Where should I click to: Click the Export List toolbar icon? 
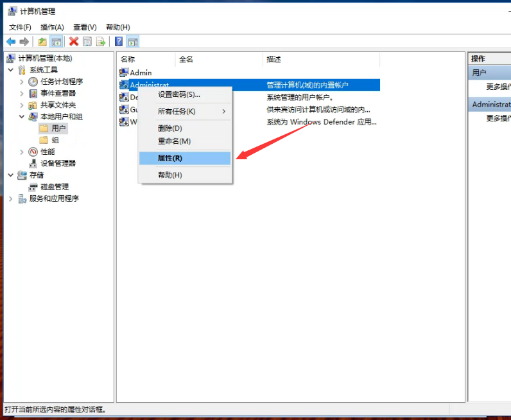click(101, 42)
